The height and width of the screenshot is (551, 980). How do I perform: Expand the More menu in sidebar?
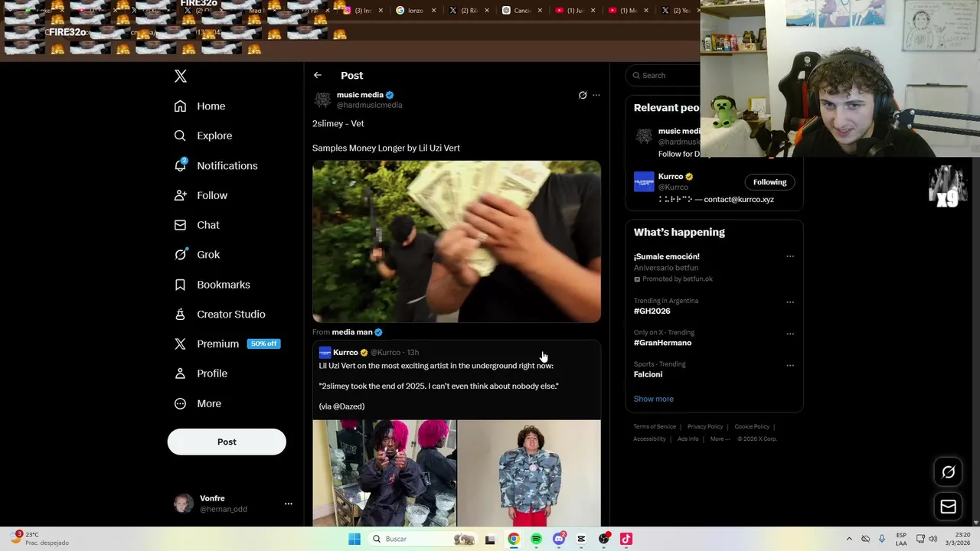(198, 404)
